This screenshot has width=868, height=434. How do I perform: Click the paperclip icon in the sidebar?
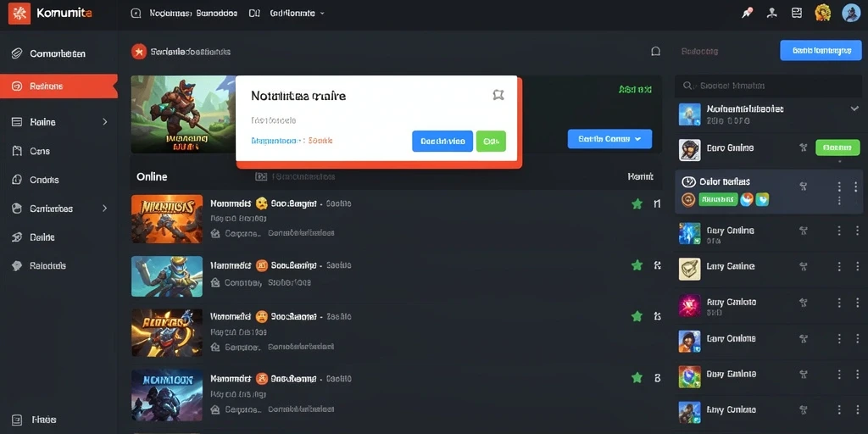click(x=17, y=53)
